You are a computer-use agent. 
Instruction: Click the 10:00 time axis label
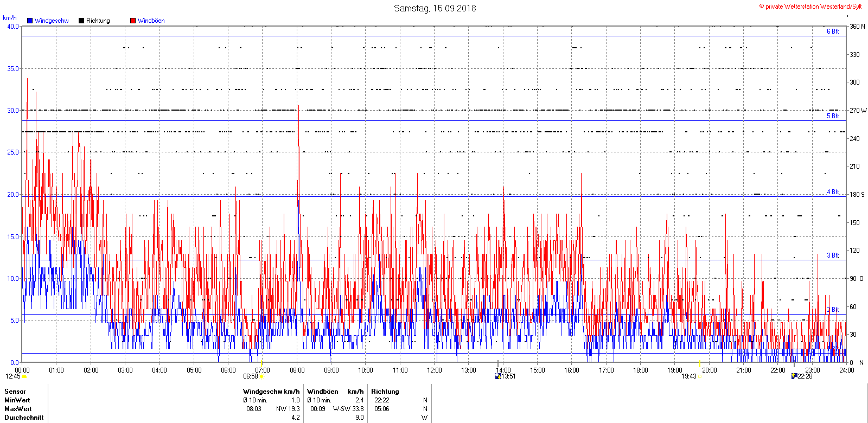point(366,370)
